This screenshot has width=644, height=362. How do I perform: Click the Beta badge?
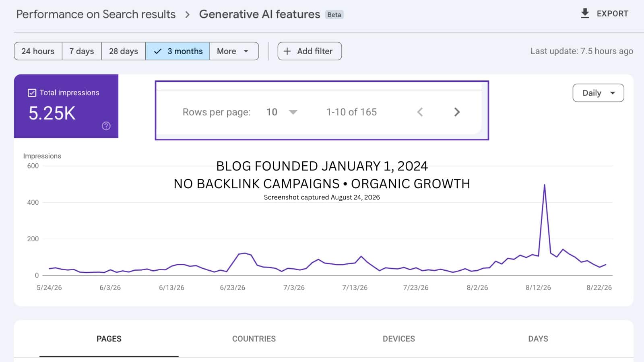click(334, 15)
